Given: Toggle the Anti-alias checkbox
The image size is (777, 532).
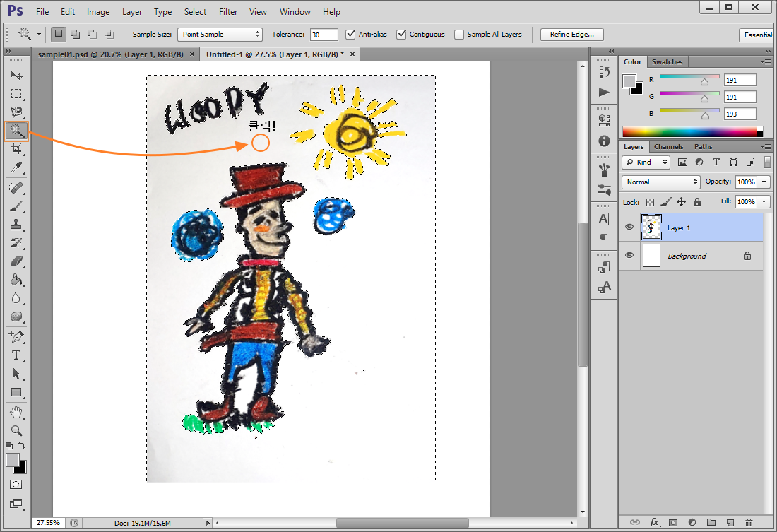Looking at the screenshot, I should click(x=351, y=34).
